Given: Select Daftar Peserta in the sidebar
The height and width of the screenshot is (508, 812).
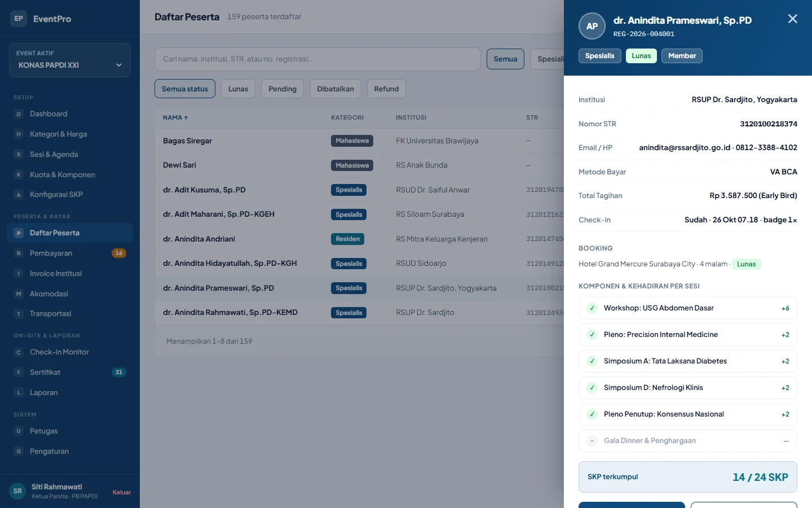Looking at the screenshot, I should pyautogui.click(x=70, y=233).
